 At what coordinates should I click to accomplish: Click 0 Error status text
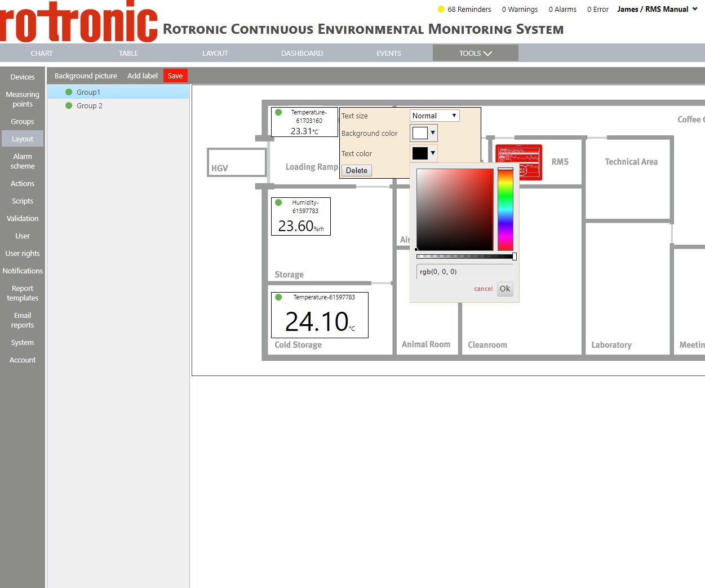click(x=598, y=9)
